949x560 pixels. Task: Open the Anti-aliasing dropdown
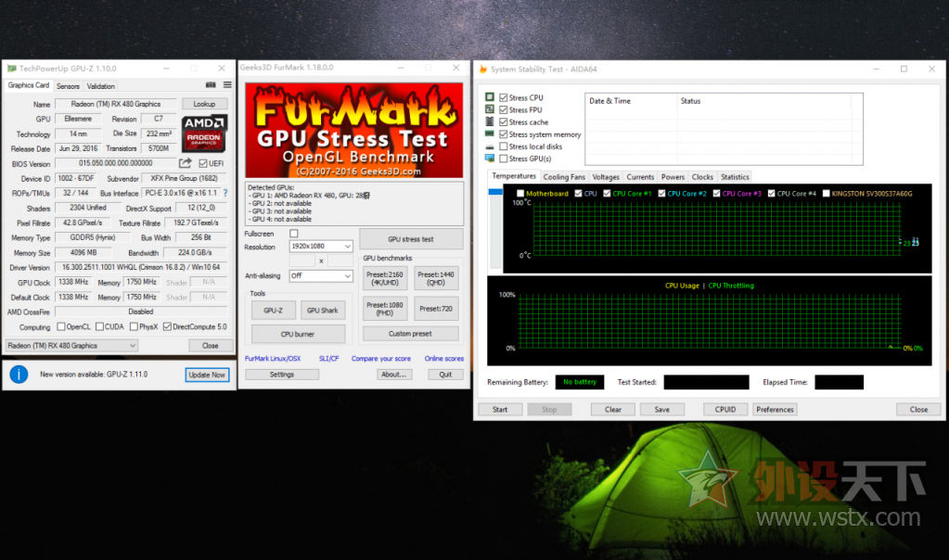(321, 275)
